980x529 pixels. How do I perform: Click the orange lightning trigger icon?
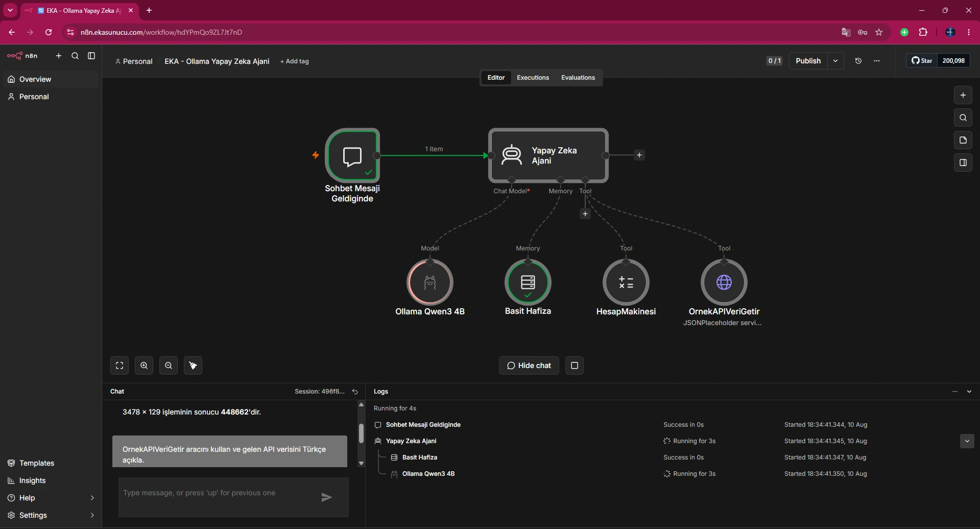pyautogui.click(x=316, y=155)
